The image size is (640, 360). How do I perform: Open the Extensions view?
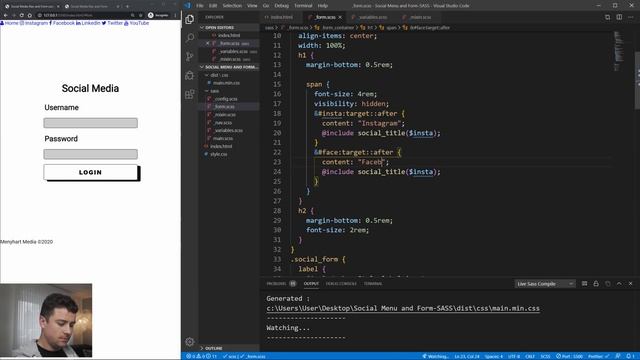(x=189, y=94)
